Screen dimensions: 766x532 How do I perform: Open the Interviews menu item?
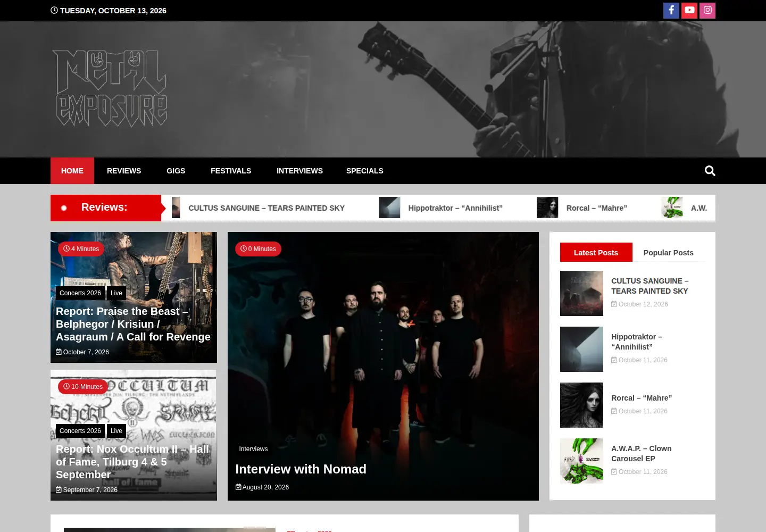299,171
